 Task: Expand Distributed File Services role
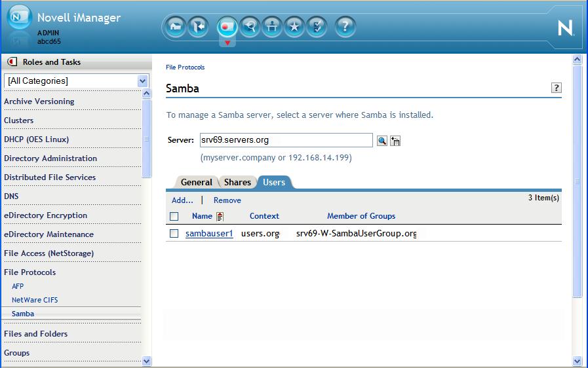[50, 177]
